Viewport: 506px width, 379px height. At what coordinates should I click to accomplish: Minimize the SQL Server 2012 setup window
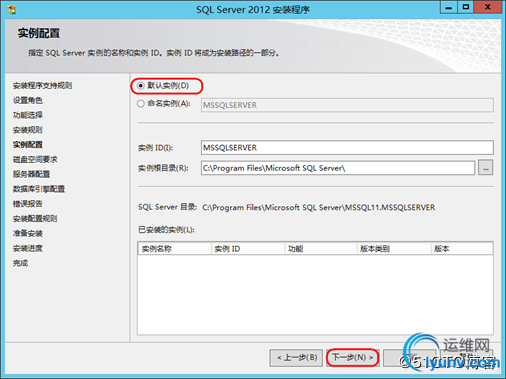pos(448,7)
